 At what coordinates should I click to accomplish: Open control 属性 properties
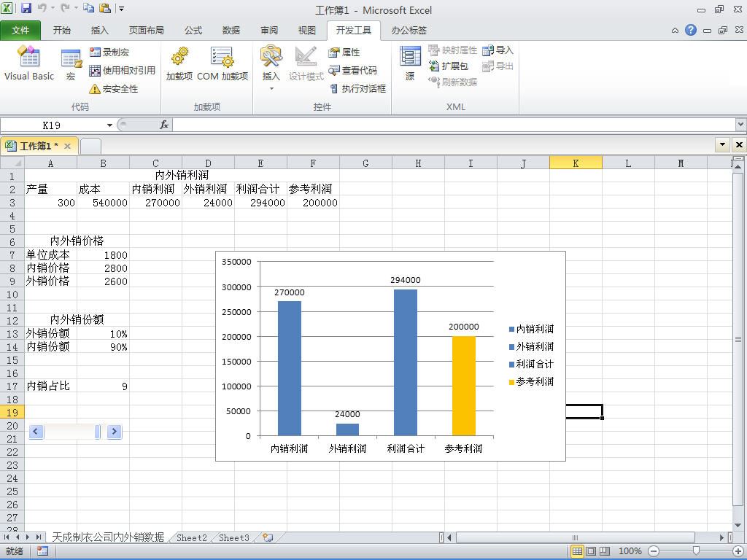point(344,52)
